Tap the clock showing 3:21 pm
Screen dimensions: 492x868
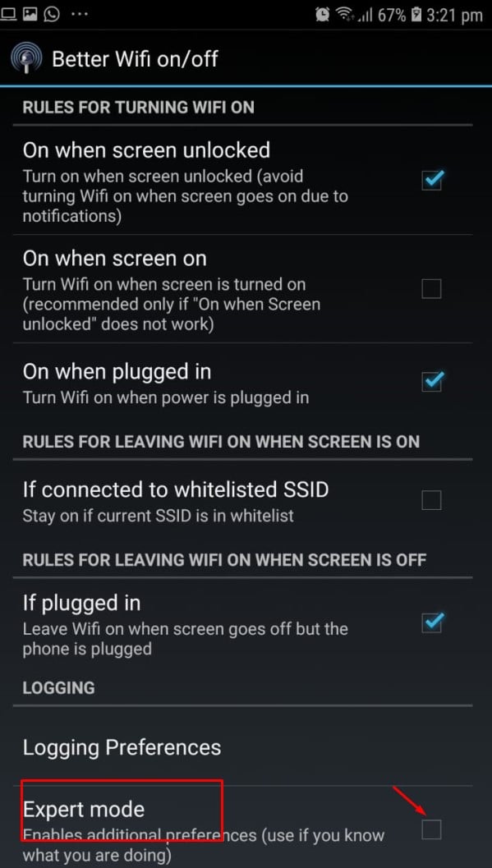(454, 15)
